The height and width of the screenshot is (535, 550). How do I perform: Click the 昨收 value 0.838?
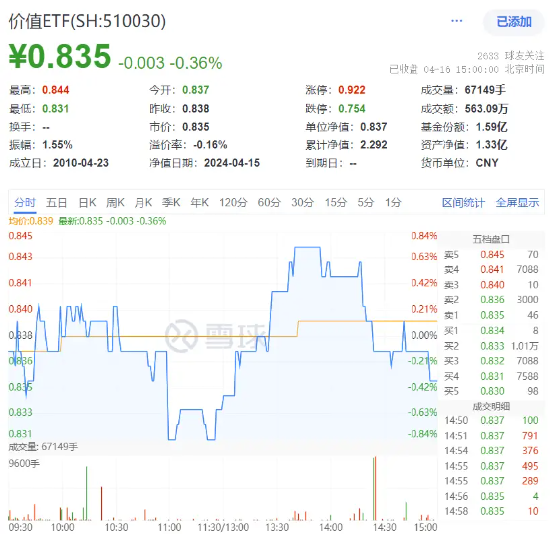click(x=195, y=109)
